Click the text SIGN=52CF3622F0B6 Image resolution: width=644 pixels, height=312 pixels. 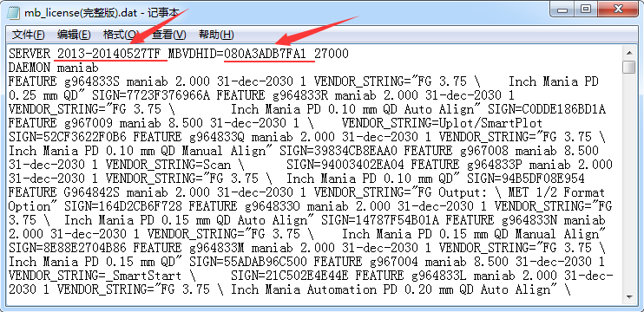pyautogui.click(x=68, y=137)
